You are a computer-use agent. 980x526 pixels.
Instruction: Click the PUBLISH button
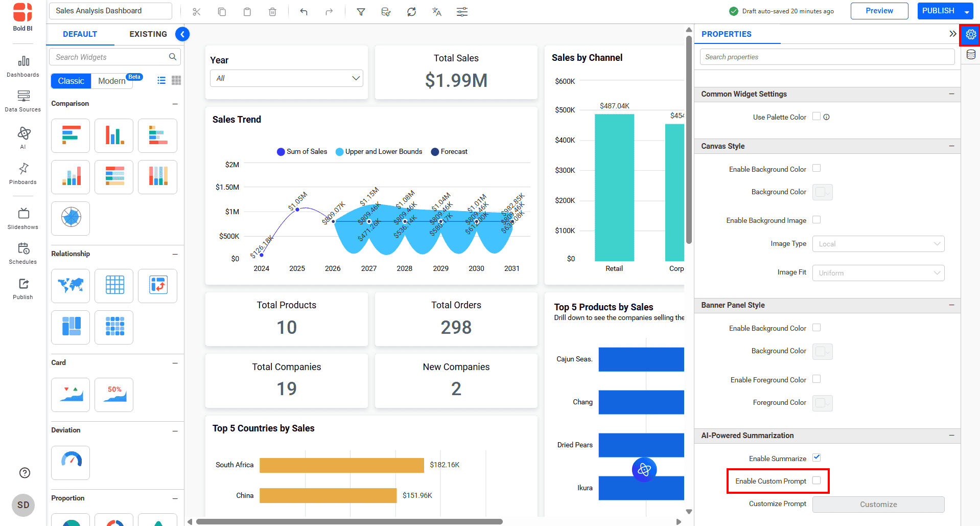pyautogui.click(x=939, y=11)
